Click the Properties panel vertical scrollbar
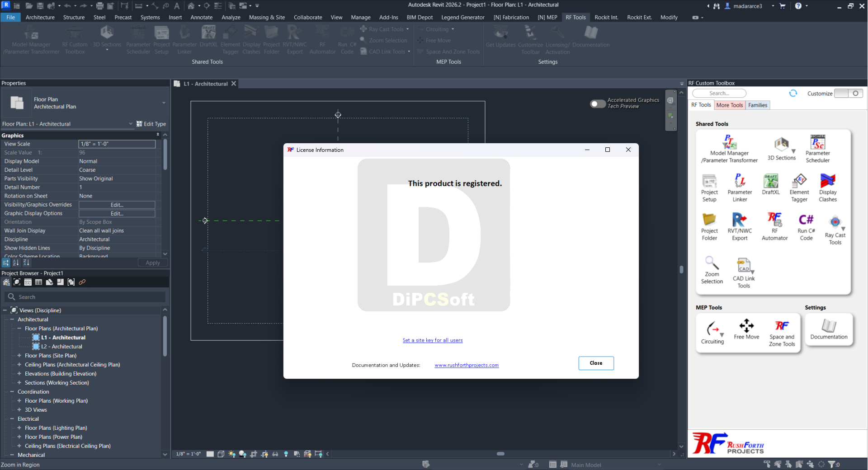This screenshot has height=470, width=868. [165, 155]
